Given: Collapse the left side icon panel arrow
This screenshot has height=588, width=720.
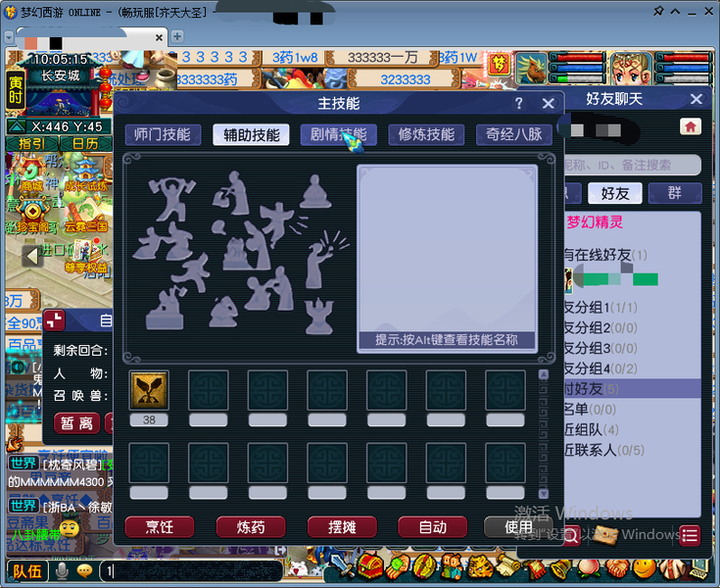Looking at the screenshot, I should [32, 256].
